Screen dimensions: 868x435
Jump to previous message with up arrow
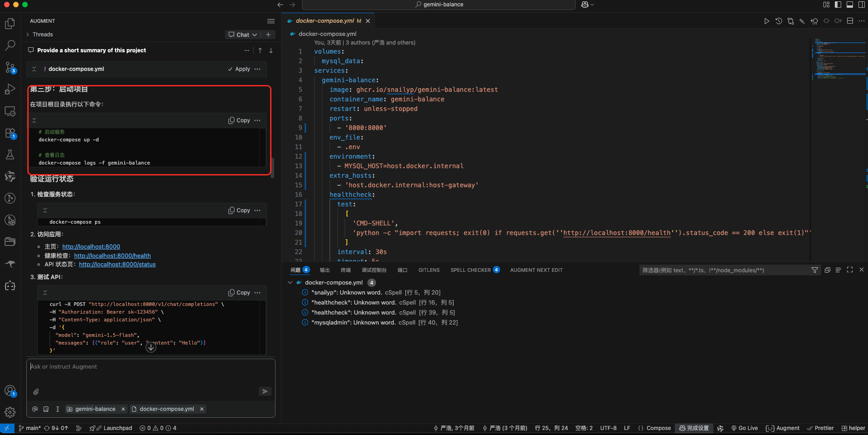point(260,50)
